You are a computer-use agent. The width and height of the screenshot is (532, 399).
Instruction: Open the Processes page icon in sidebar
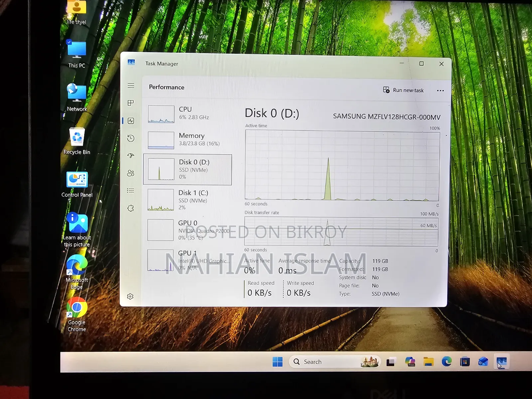click(x=131, y=103)
